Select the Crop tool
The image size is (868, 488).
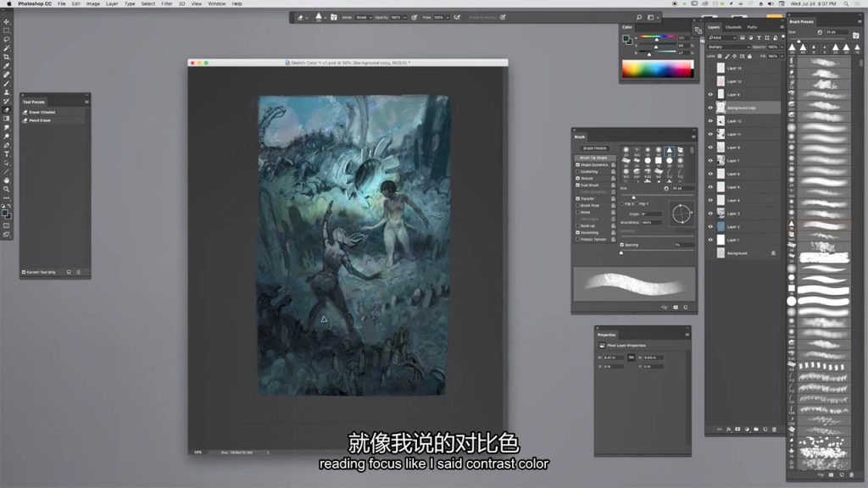click(7, 57)
